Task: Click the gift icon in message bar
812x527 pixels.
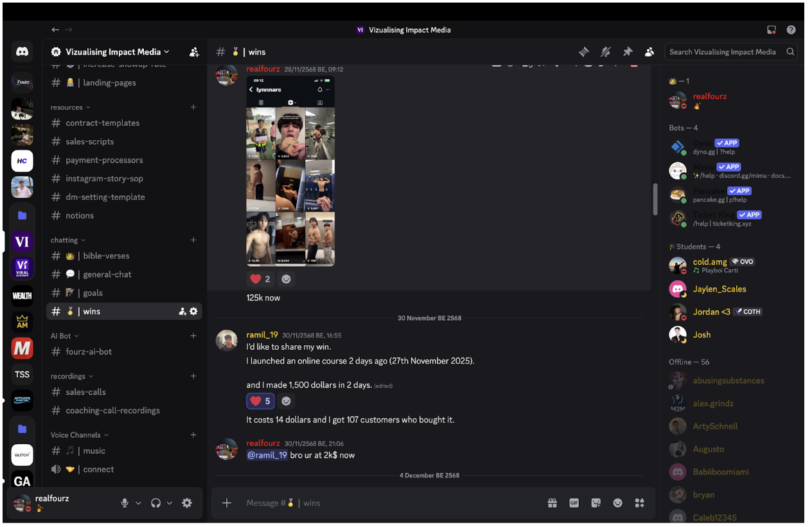Action: [552, 503]
